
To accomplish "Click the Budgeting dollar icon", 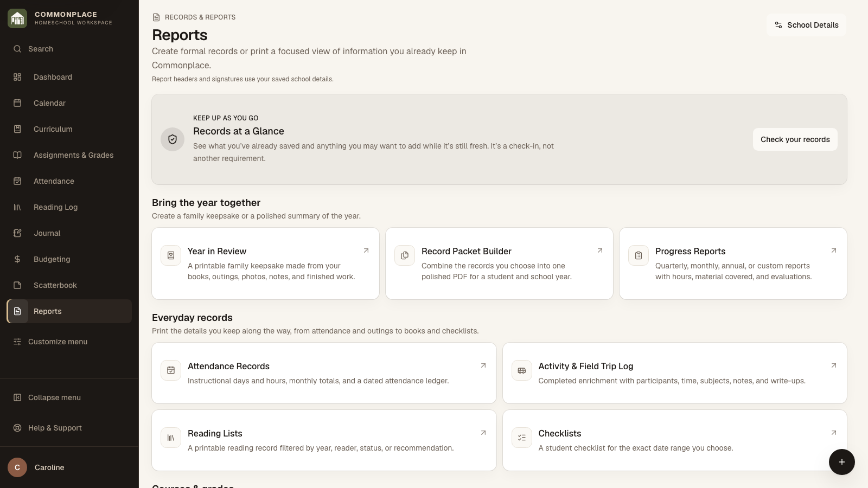I will [x=17, y=259].
